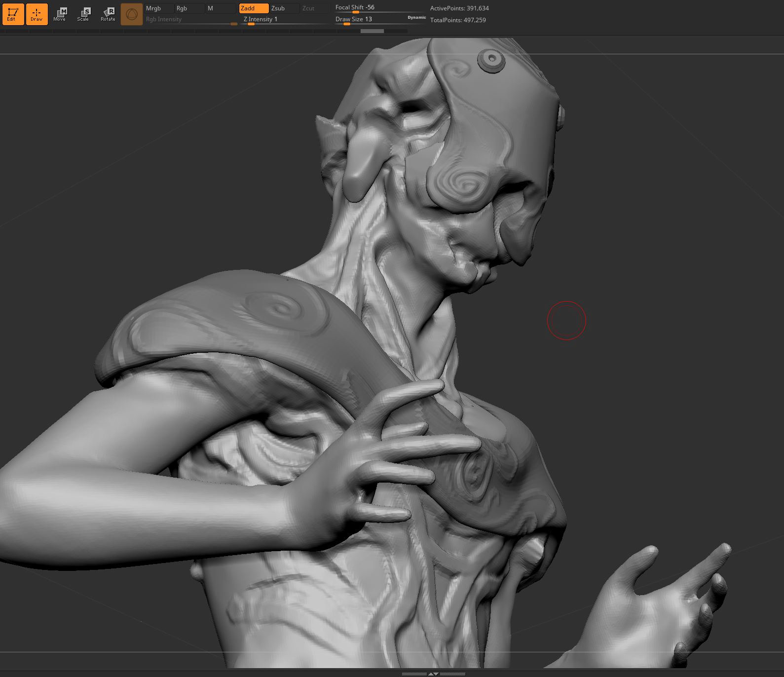Switch to Zsub sculpting mode
Viewport: 784px width, 677px height.
[x=284, y=8]
